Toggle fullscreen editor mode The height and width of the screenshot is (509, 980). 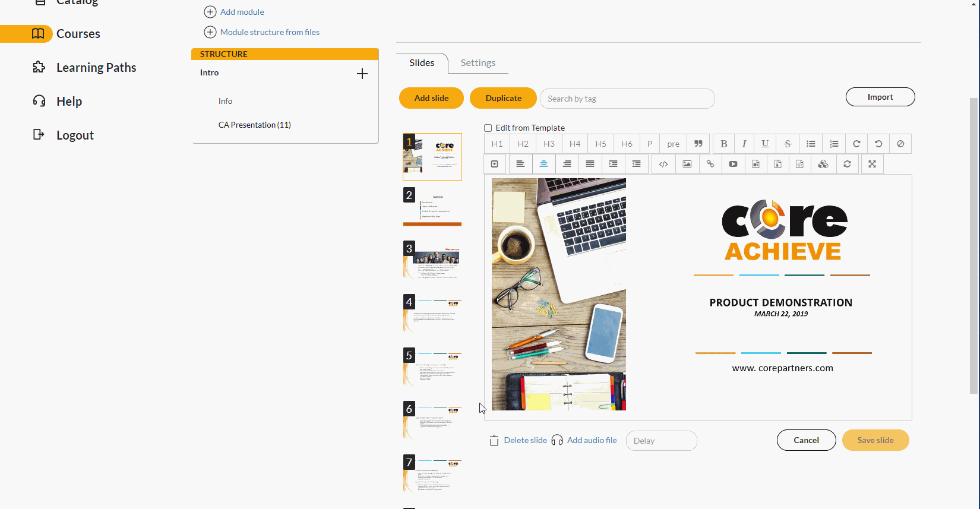tap(872, 164)
